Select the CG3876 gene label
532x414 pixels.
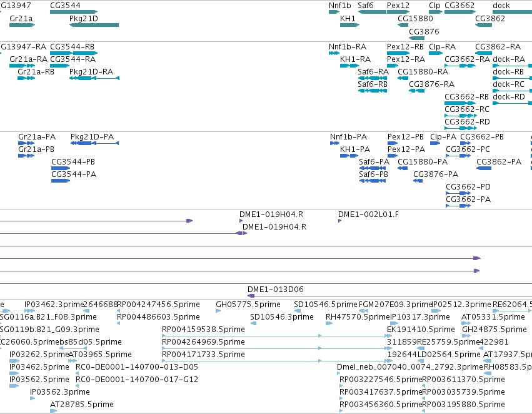424,31
